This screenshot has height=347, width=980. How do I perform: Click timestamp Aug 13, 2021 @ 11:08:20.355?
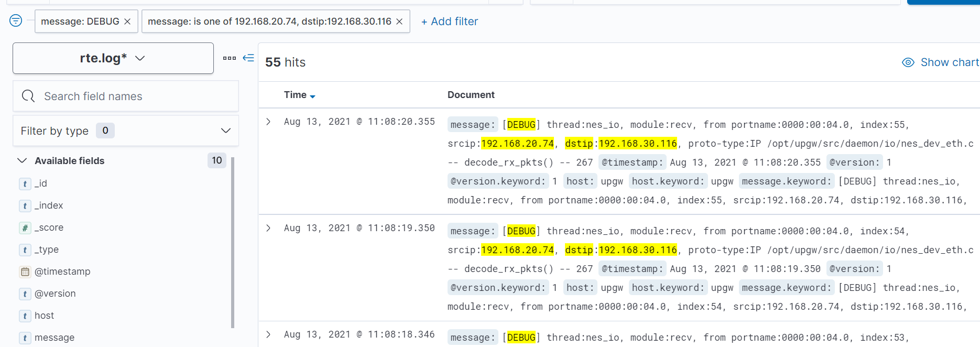click(x=360, y=122)
